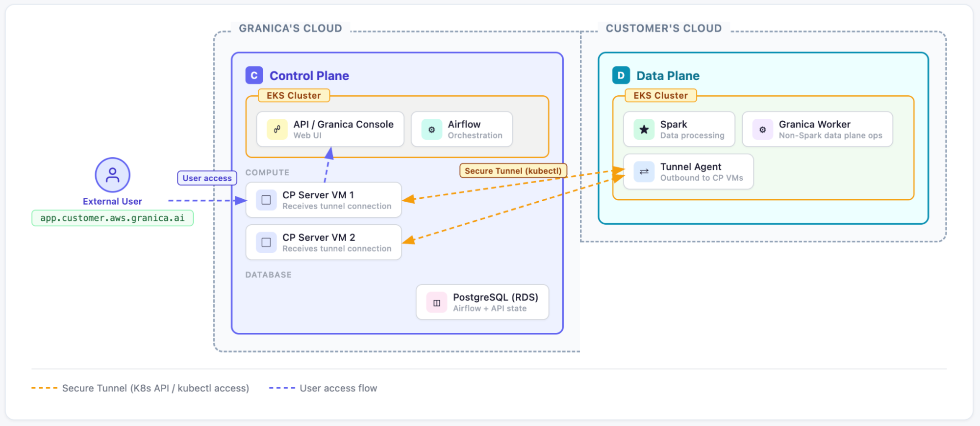This screenshot has width=980, height=426.
Task: Select the Spark card title
Action: 674,124
